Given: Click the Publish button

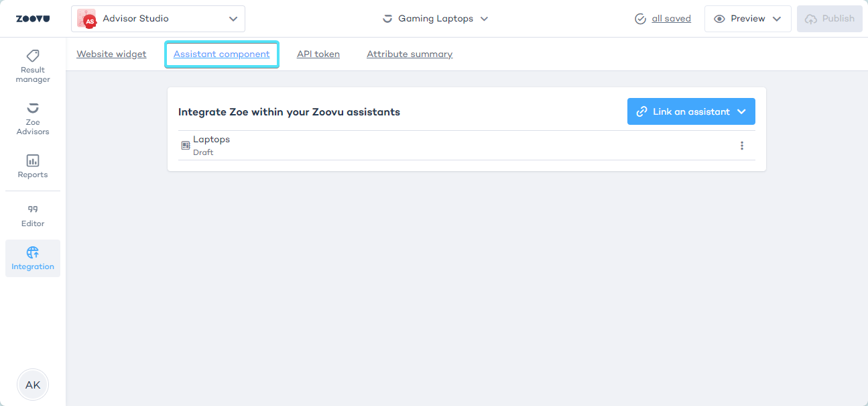Looking at the screenshot, I should (x=830, y=19).
